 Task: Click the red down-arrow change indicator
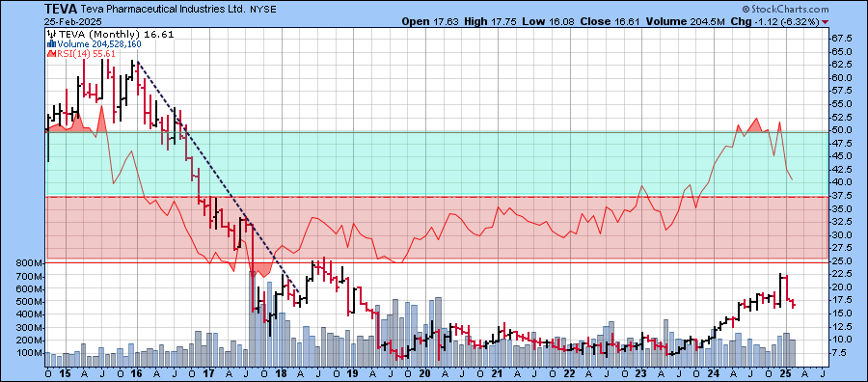point(826,22)
